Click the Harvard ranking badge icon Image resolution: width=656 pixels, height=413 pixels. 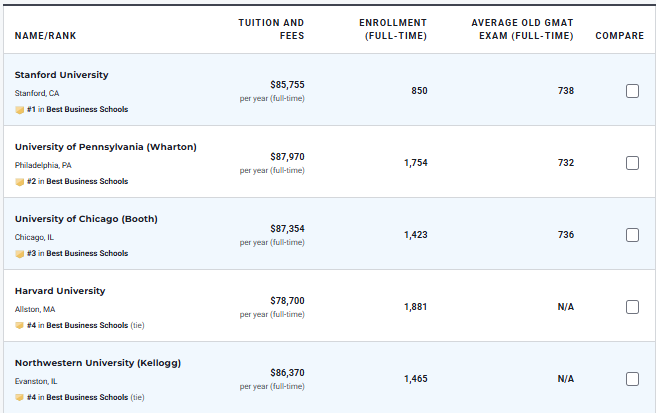[20, 326]
